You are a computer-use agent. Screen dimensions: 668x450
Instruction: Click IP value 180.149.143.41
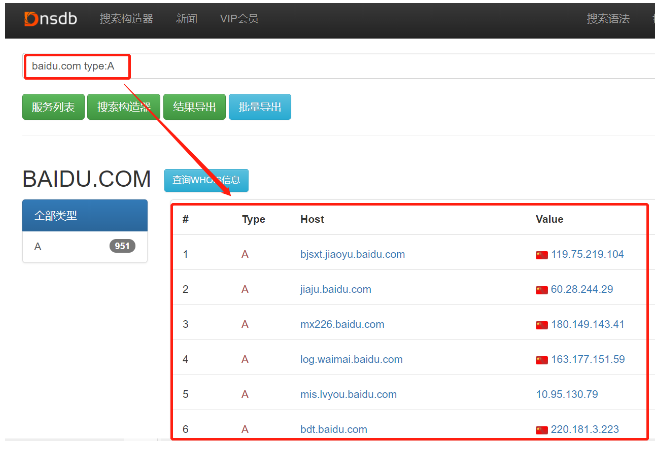click(587, 324)
